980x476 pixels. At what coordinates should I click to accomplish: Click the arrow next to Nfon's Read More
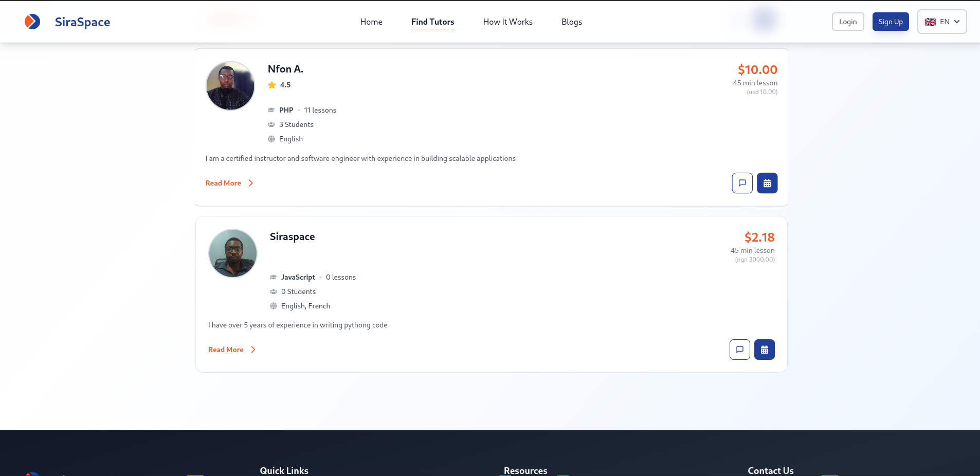coord(251,183)
